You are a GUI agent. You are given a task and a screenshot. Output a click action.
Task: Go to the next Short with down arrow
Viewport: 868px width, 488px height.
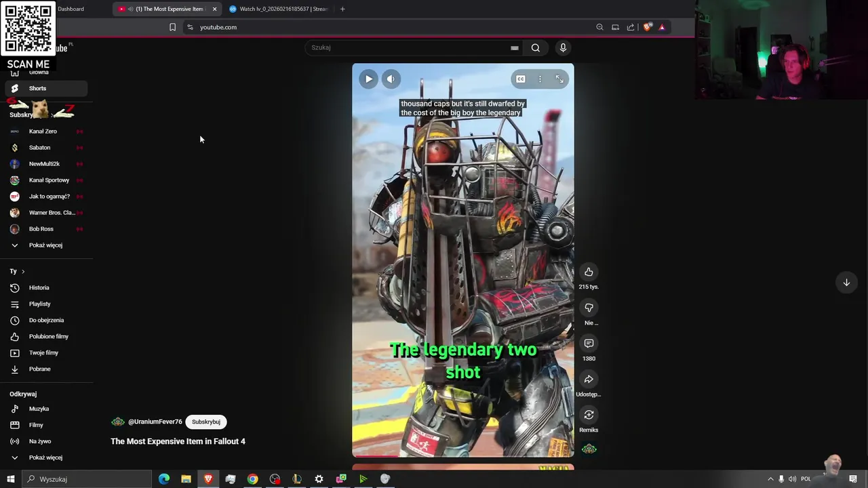click(x=846, y=283)
